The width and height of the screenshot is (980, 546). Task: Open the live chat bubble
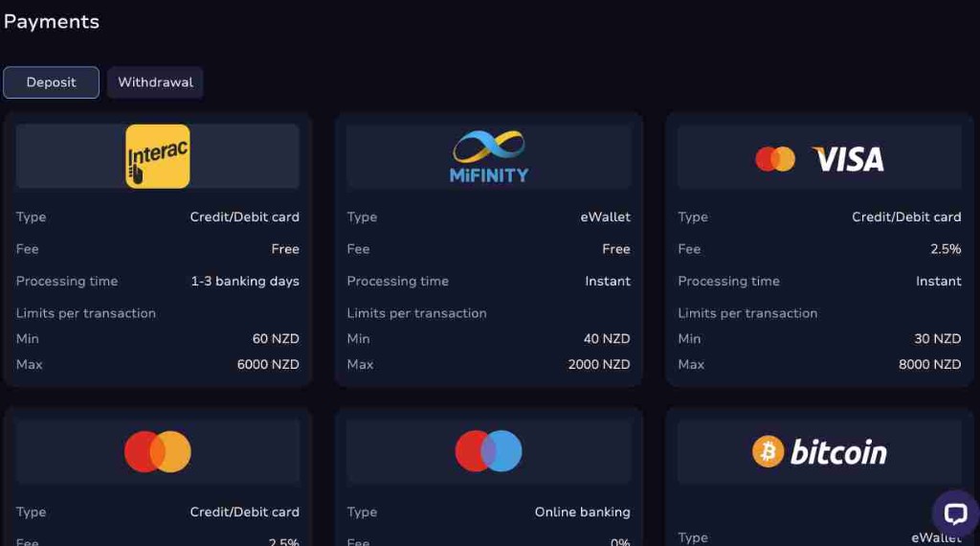coord(956,513)
